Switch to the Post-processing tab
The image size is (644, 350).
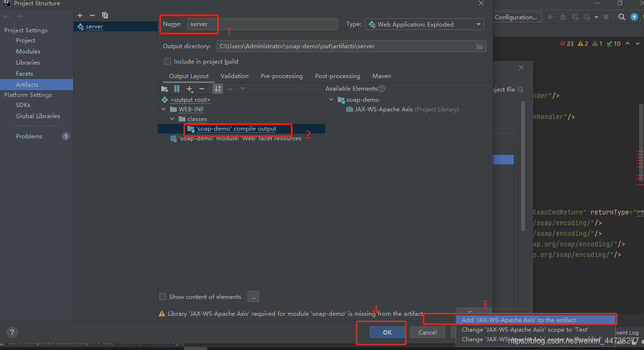(x=337, y=76)
